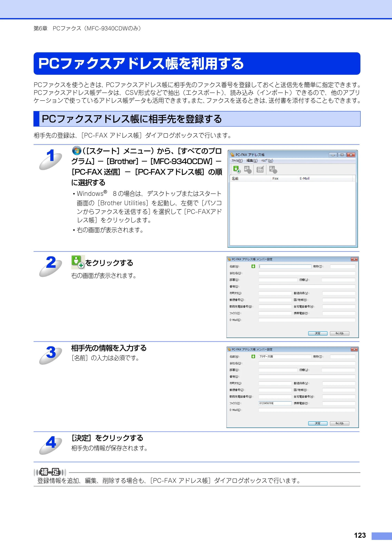Click the blank ファクス(F) field in empty dialog

tap(275, 313)
